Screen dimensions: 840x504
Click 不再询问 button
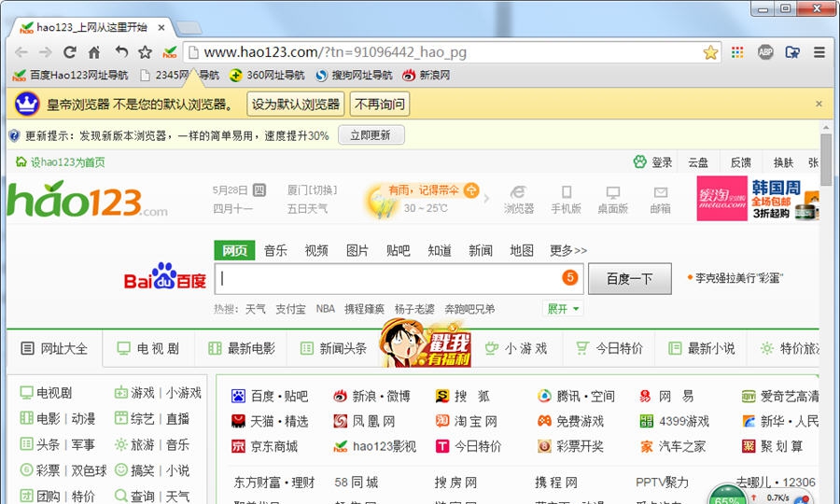pos(380,104)
